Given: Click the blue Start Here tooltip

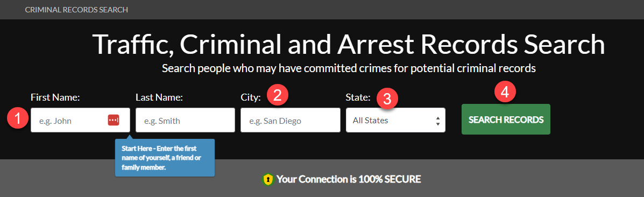Looking at the screenshot, I should [x=165, y=158].
